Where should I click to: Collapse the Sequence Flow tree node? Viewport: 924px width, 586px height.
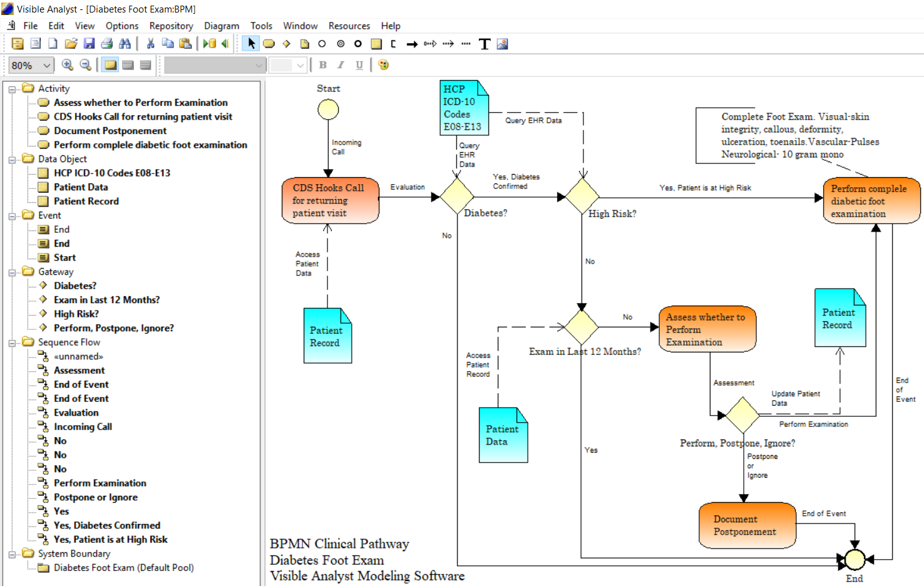tap(12, 343)
